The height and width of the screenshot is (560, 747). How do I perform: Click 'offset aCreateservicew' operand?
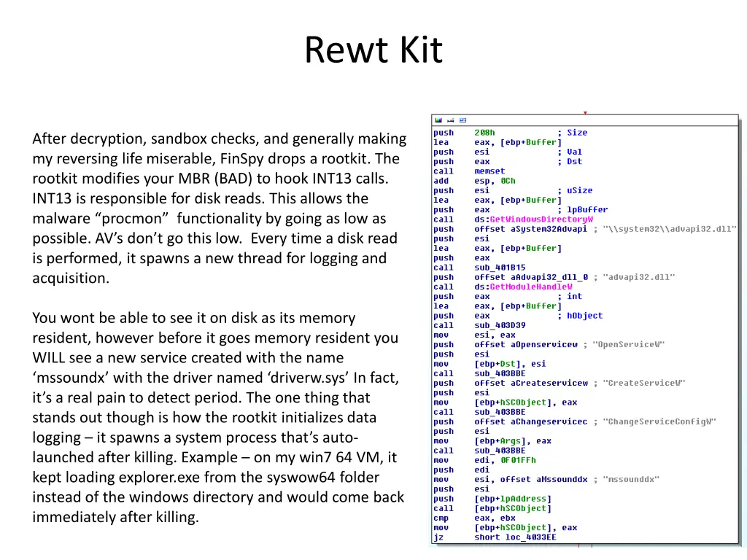pyautogui.click(x=531, y=383)
